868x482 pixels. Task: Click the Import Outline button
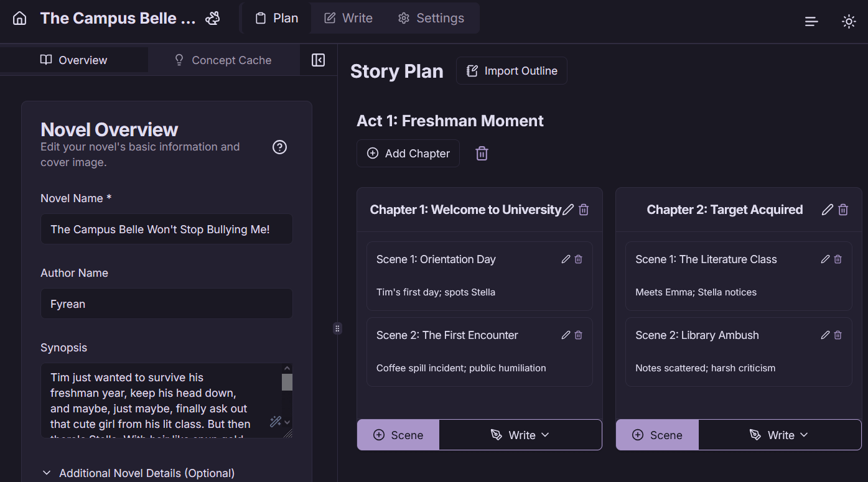(x=511, y=70)
